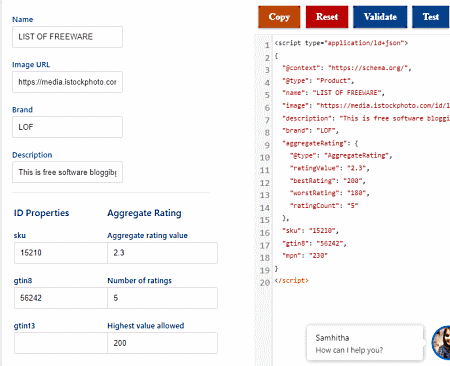Click the "image" URL code line
Screen dimensions: 450x366
tap(366, 106)
